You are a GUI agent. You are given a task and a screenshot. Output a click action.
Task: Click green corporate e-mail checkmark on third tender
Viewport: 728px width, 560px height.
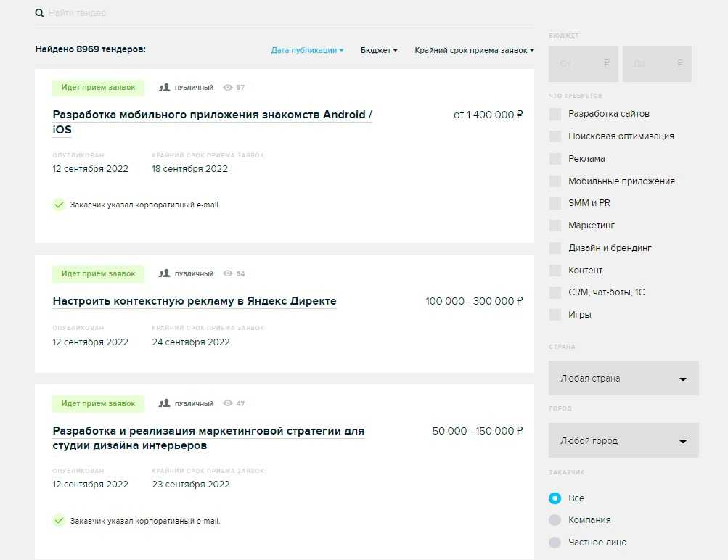pyautogui.click(x=59, y=521)
